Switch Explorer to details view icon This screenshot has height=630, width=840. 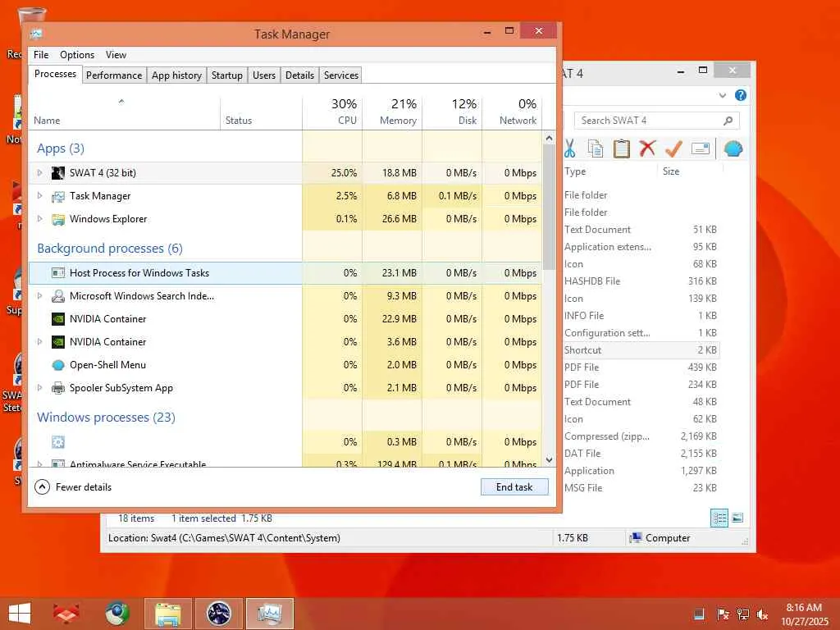point(719,518)
